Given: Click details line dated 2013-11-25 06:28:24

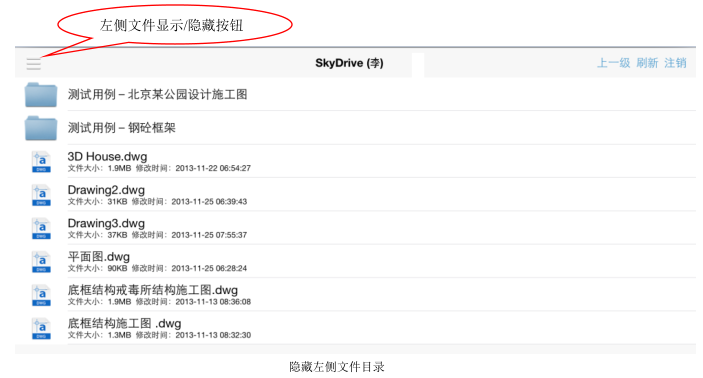Looking at the screenshot, I should pyautogui.click(x=157, y=268).
